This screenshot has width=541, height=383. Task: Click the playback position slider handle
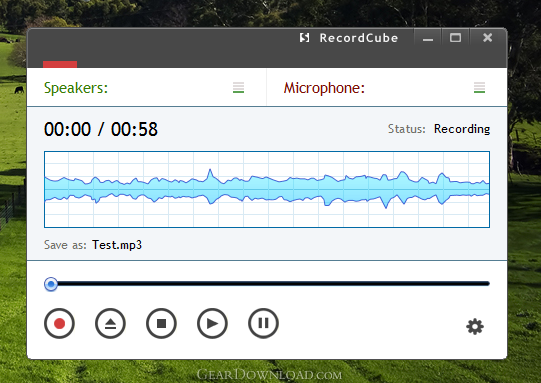(x=51, y=284)
